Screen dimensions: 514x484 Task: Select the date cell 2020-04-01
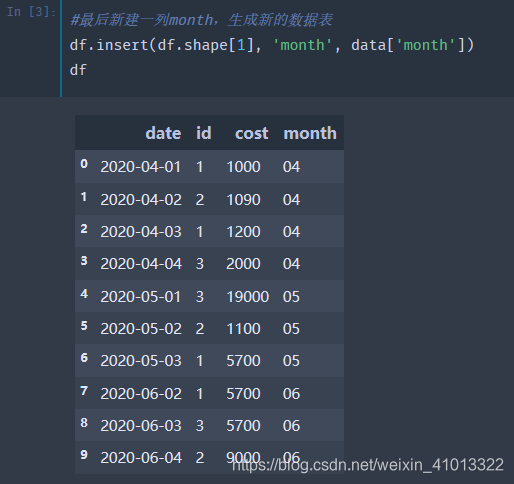[x=141, y=167]
